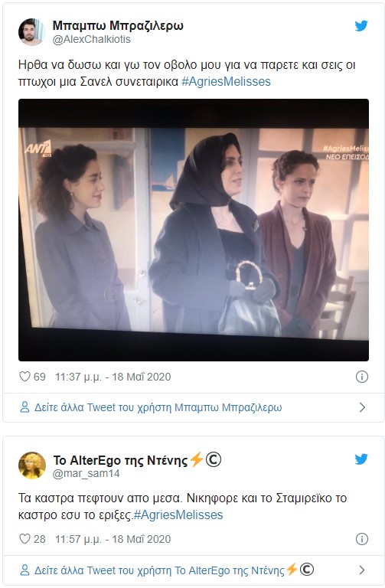Open info icon on the second tweet
This screenshot has height=588, width=385.
coord(362,539)
